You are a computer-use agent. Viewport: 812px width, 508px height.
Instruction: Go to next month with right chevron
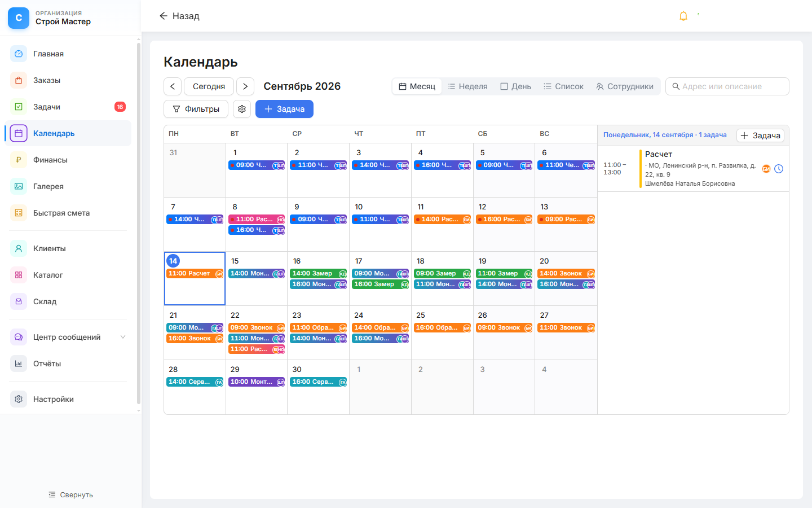coord(245,86)
